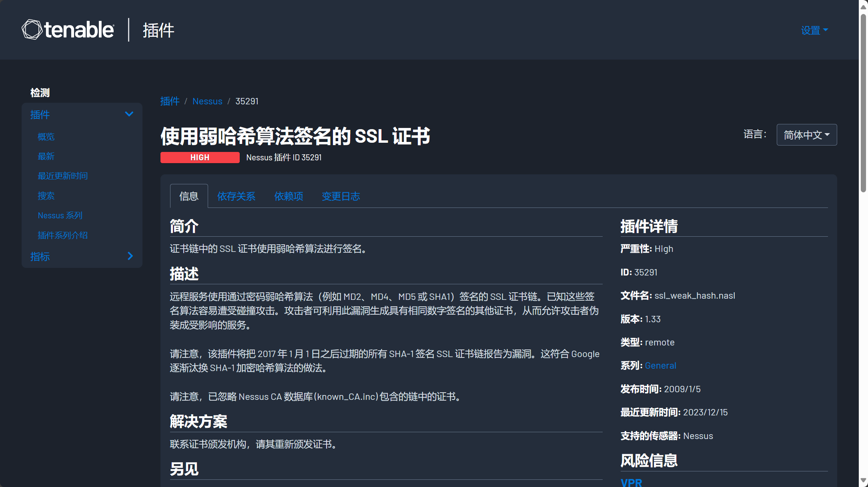Open the 简体中文 language dropdown
Screen dimensions: 868x487
coord(806,135)
